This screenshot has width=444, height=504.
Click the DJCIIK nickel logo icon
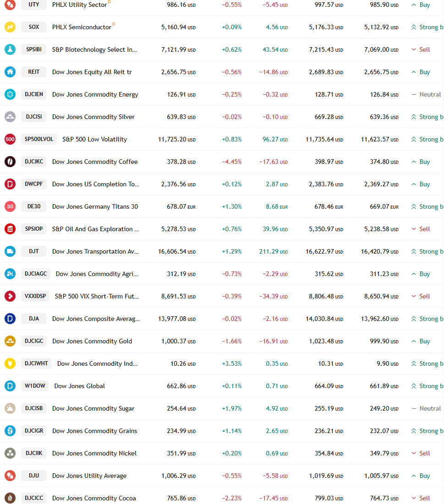[x=10, y=453]
